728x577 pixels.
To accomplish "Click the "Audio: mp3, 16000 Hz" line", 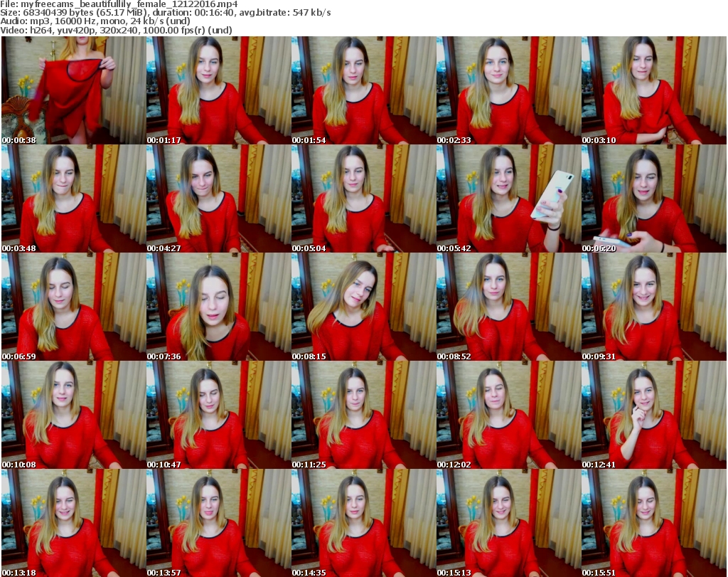I will (95, 21).
